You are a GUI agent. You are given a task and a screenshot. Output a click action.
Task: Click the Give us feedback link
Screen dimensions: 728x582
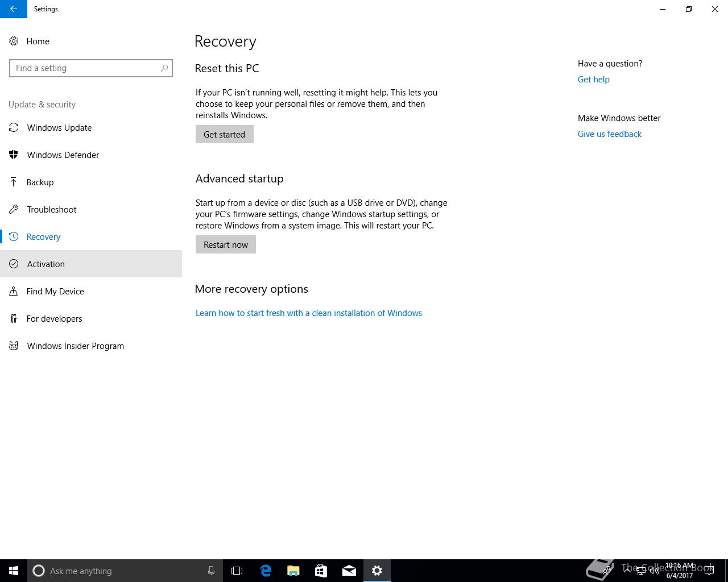610,134
